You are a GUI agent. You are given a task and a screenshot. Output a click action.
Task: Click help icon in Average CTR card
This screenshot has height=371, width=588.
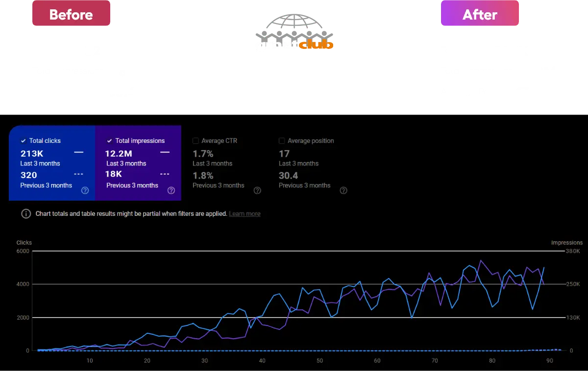click(257, 190)
